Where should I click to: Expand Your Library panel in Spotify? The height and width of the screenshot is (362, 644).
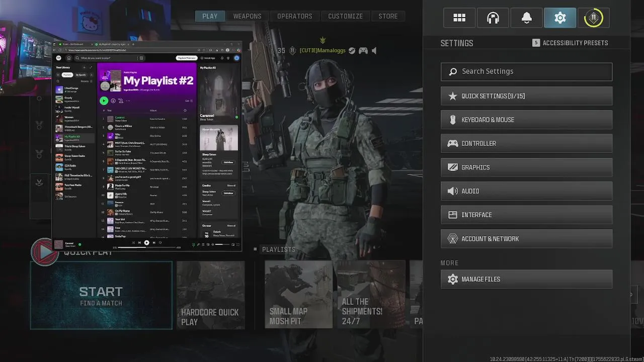[91, 67]
